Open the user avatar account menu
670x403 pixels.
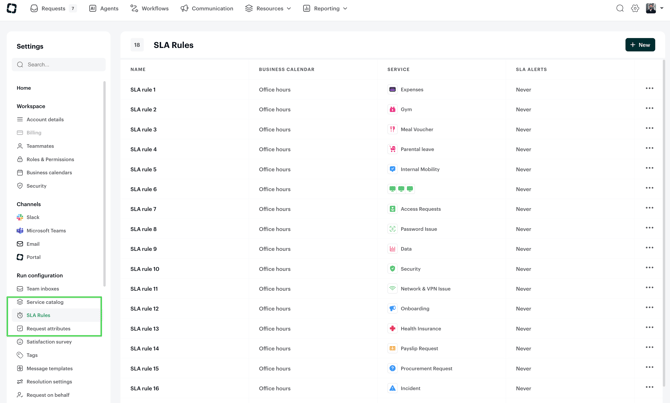coord(653,8)
